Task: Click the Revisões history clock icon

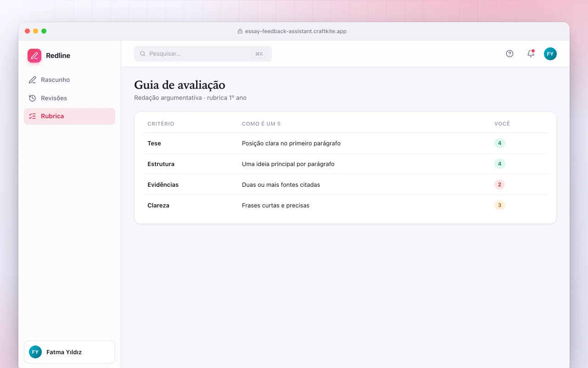Action: point(32,98)
